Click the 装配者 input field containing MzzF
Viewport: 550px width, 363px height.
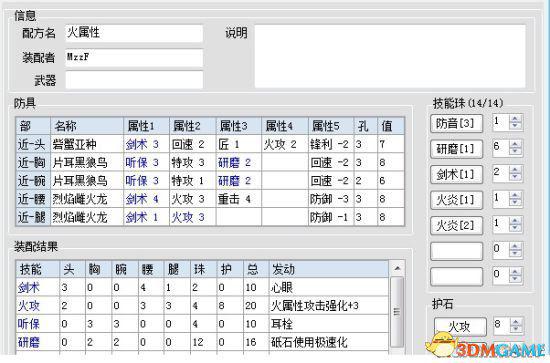pos(134,58)
